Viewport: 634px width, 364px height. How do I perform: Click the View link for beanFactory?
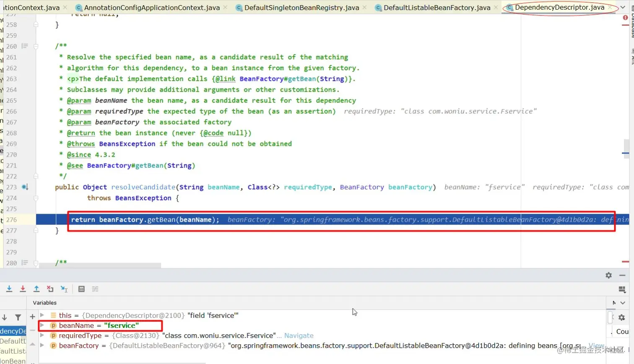596,346
